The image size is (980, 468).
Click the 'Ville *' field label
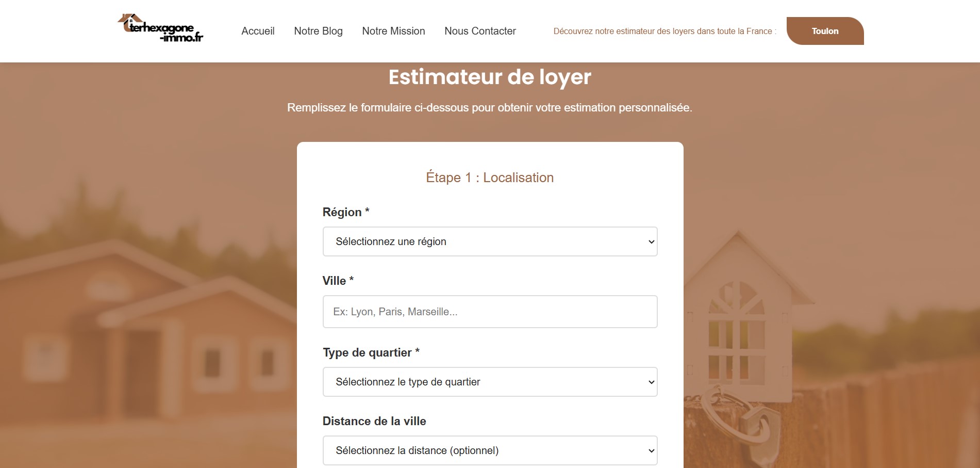point(338,281)
